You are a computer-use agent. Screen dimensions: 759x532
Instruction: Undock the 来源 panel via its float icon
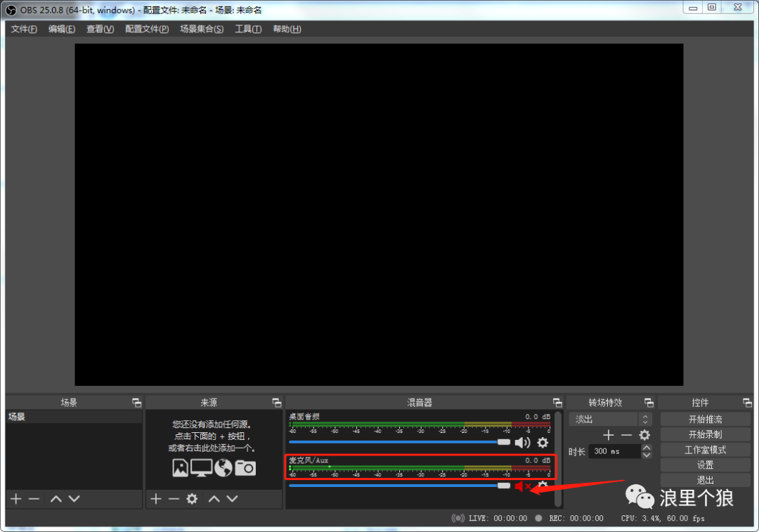click(x=276, y=403)
